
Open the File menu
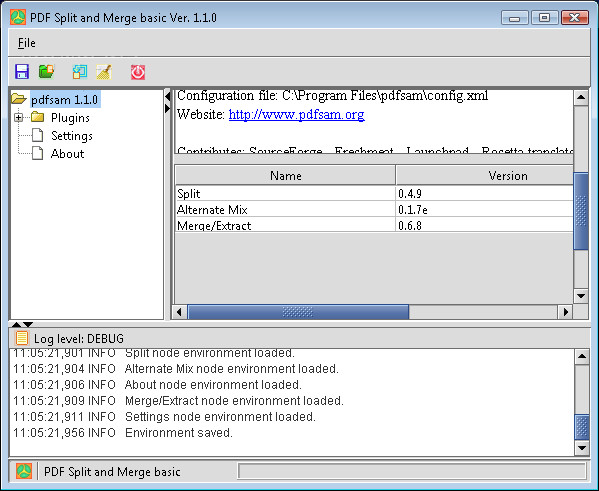pos(27,43)
